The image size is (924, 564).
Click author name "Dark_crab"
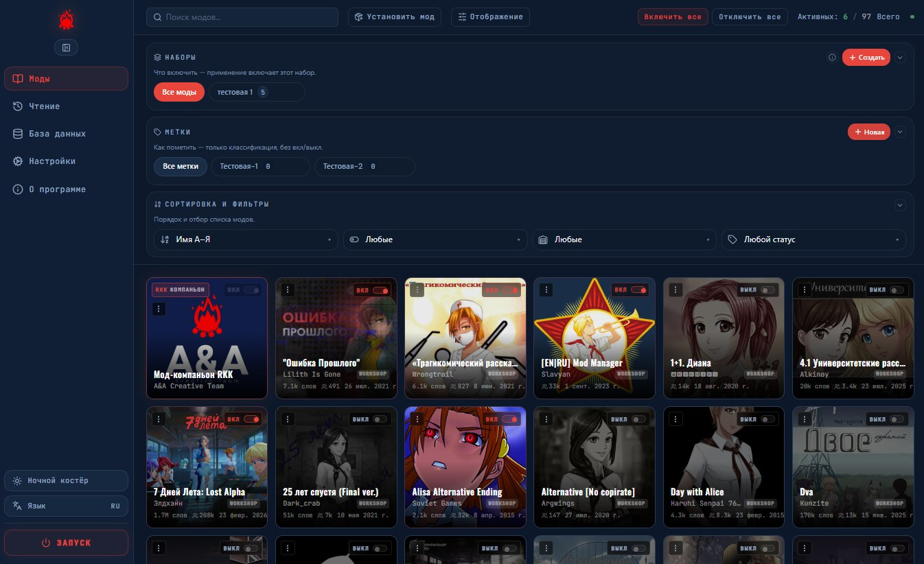tap(302, 504)
